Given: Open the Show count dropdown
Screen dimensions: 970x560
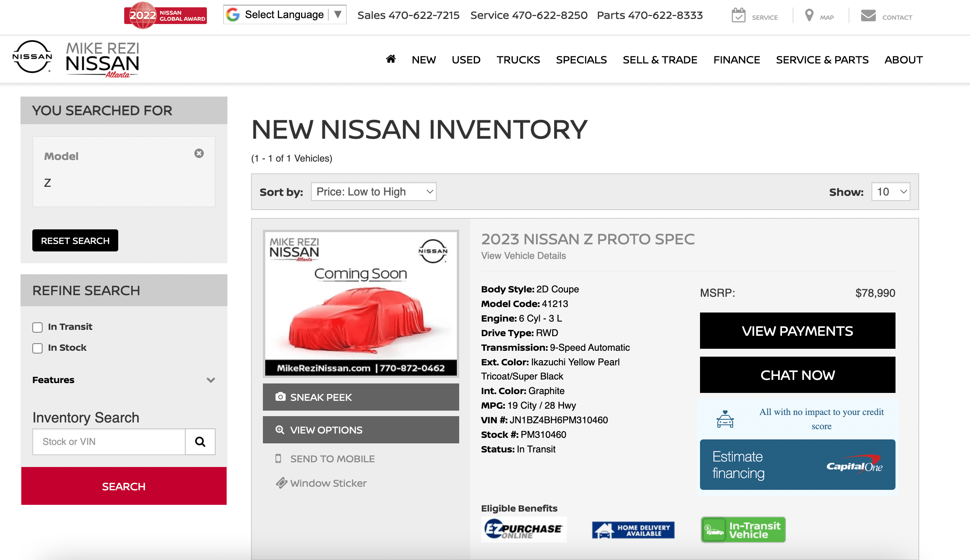Looking at the screenshot, I should [890, 192].
